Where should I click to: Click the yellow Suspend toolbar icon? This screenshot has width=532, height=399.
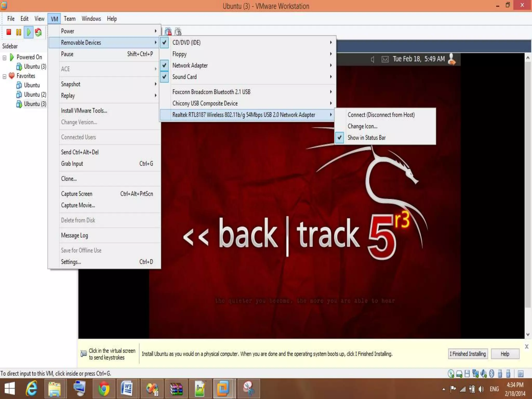click(x=18, y=32)
